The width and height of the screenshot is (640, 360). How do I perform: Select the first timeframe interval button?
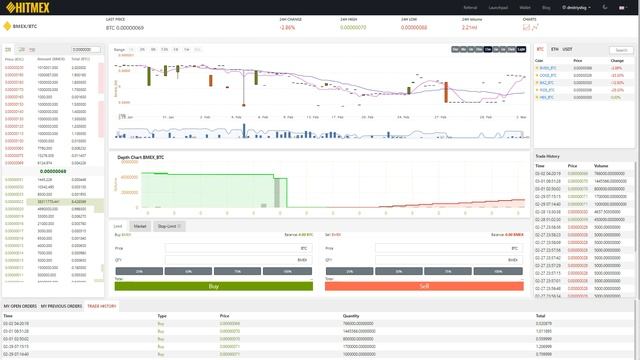pyautogui.click(x=455, y=49)
